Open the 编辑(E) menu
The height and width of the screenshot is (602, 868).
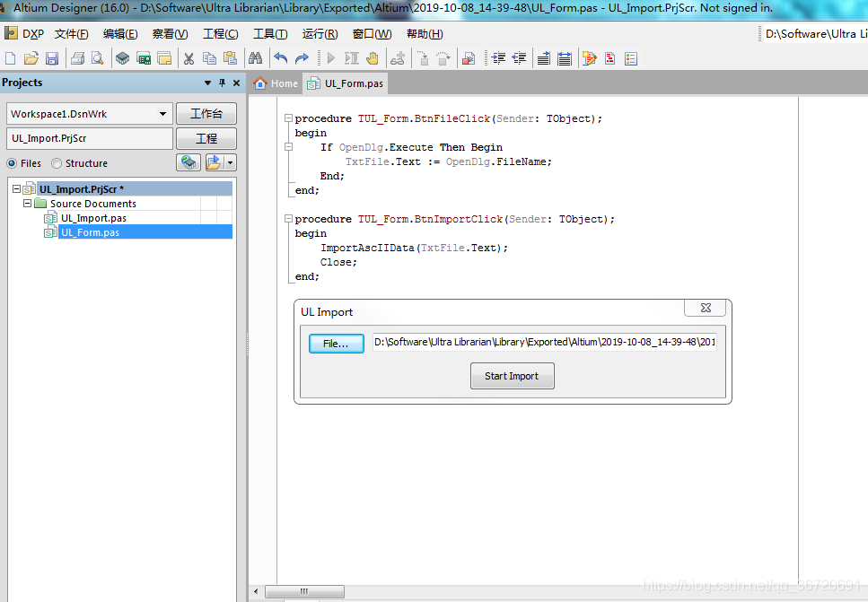[120, 34]
